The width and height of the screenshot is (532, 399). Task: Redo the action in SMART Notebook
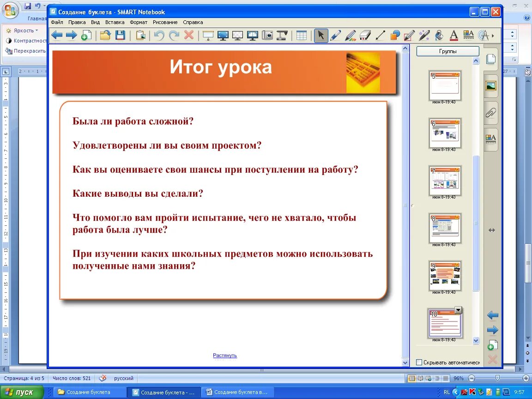174,35
